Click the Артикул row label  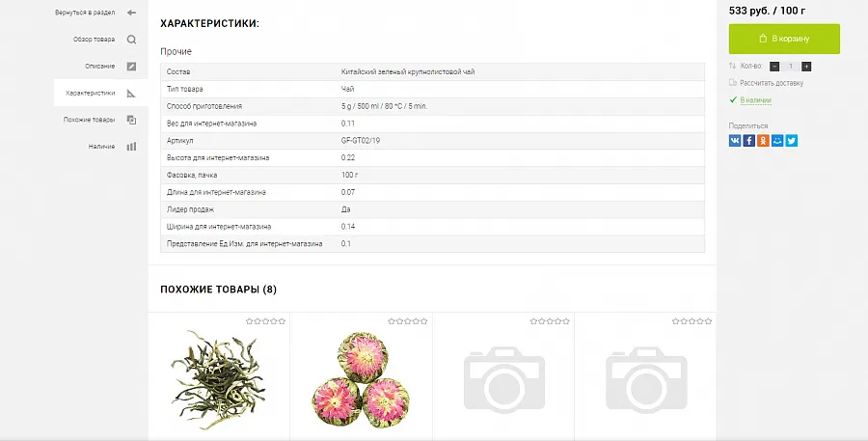180,141
